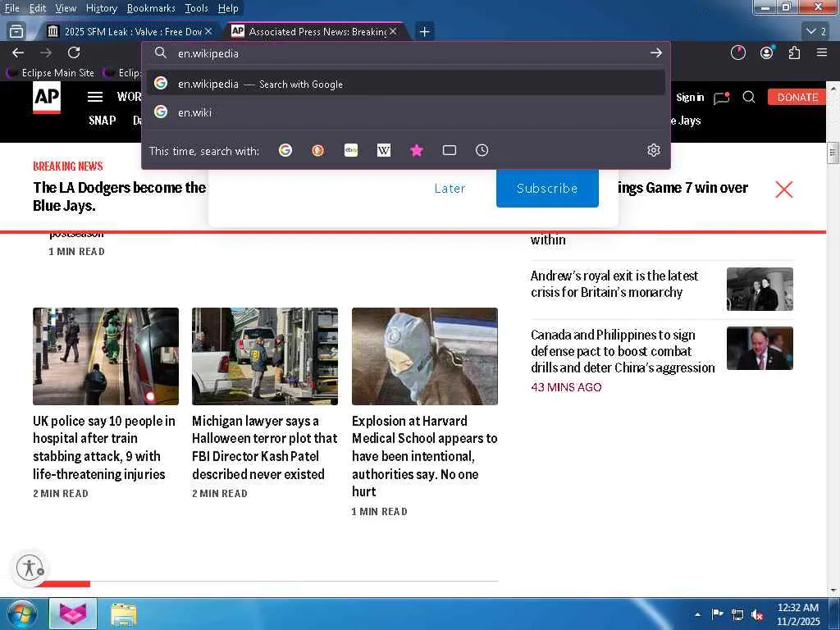Click the browser forward arrow

(x=46, y=52)
